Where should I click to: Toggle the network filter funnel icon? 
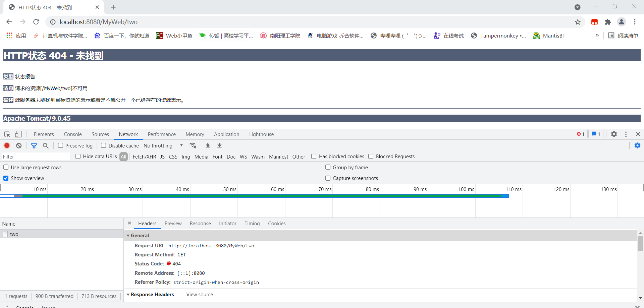[34, 145]
